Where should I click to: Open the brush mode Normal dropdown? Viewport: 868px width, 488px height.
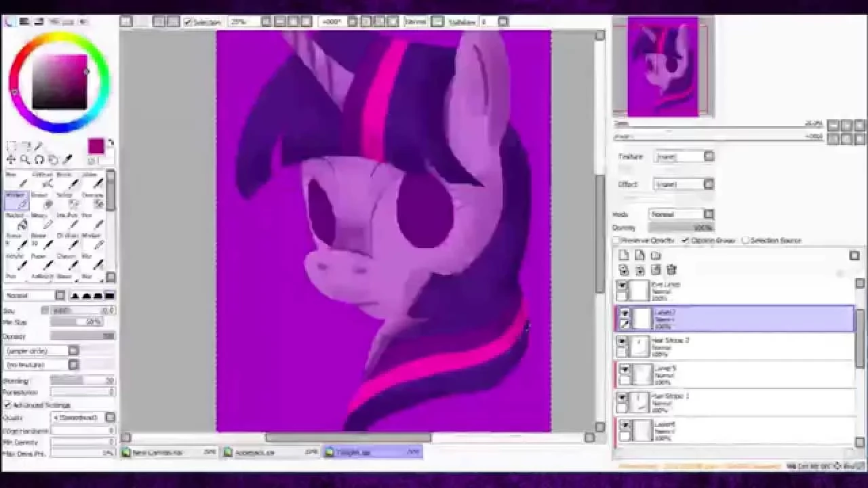pos(34,296)
